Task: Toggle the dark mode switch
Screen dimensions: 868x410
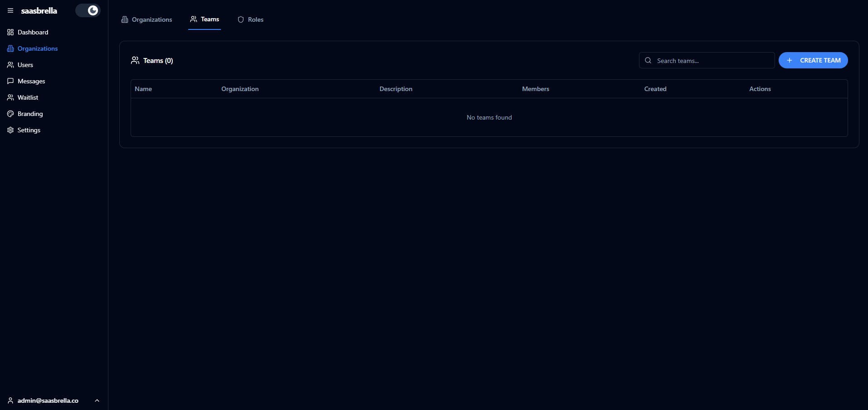Action: [x=88, y=10]
